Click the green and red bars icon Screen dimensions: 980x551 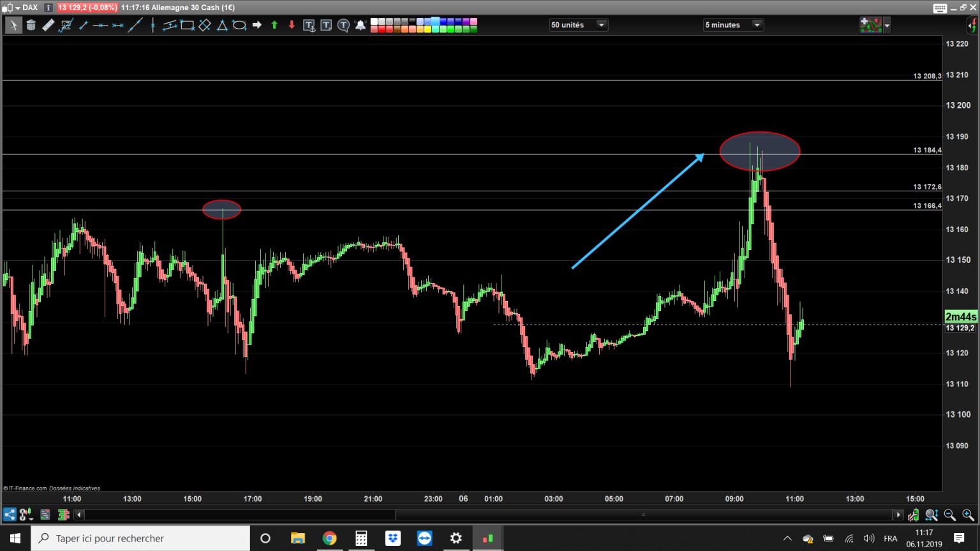(63, 515)
